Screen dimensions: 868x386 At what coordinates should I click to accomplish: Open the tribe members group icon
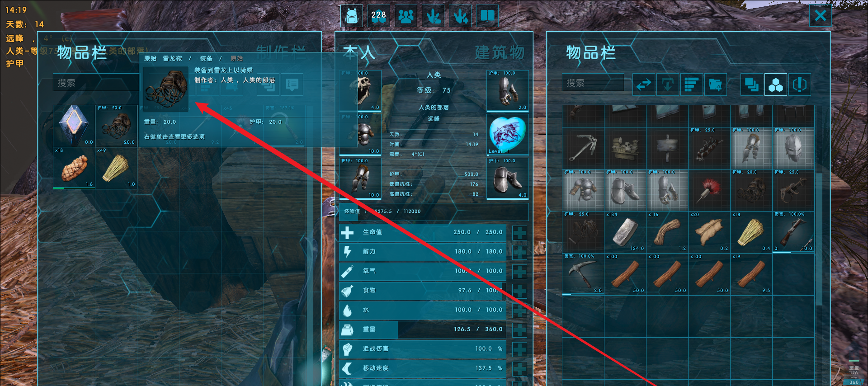[x=406, y=16]
